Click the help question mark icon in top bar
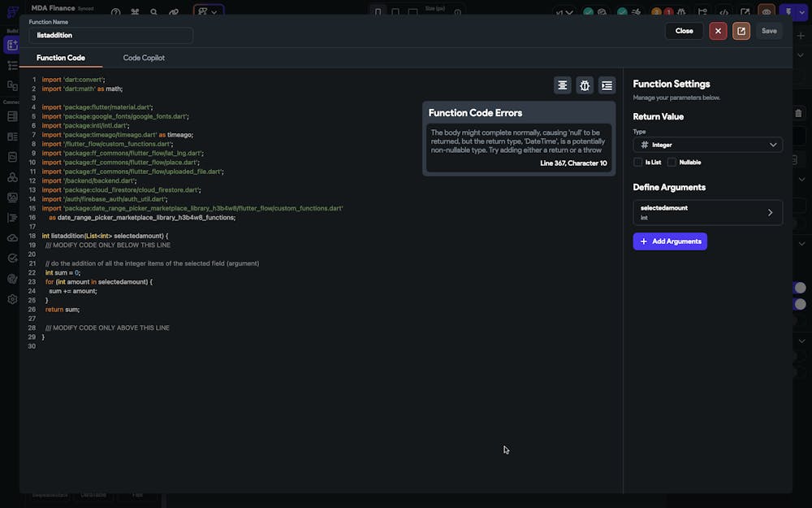812x508 pixels. click(x=115, y=12)
